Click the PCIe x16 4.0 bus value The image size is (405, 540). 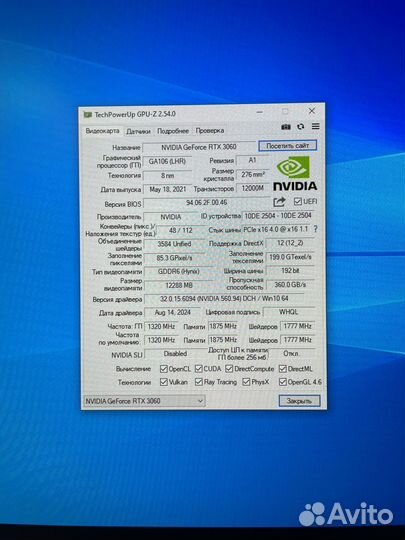pos(276,229)
